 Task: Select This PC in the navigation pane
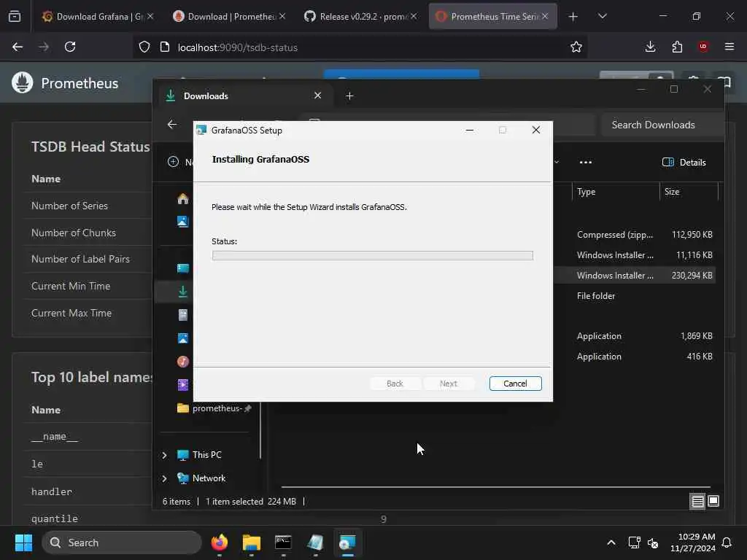pos(206,455)
